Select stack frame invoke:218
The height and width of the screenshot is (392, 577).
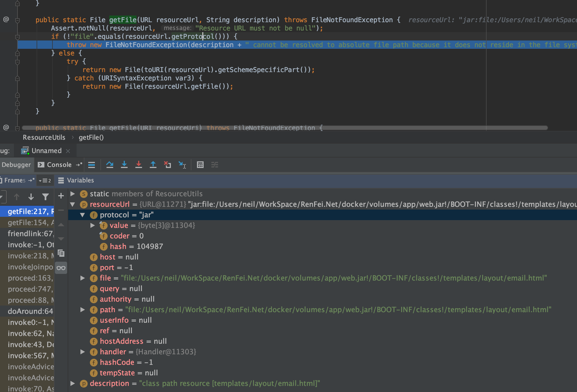[x=27, y=256]
